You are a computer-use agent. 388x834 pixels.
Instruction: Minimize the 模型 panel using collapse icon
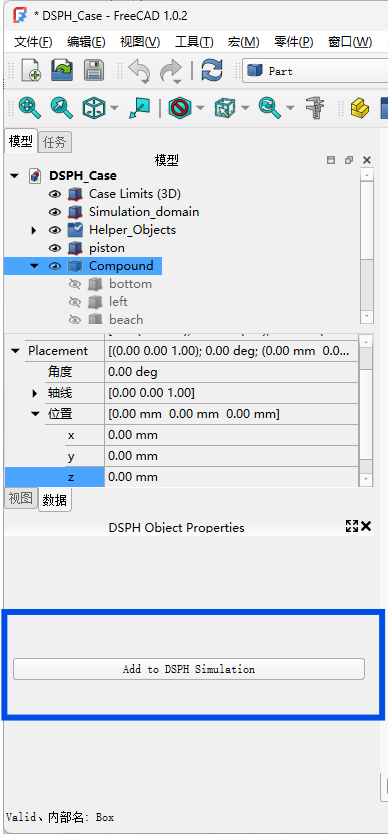(331, 160)
